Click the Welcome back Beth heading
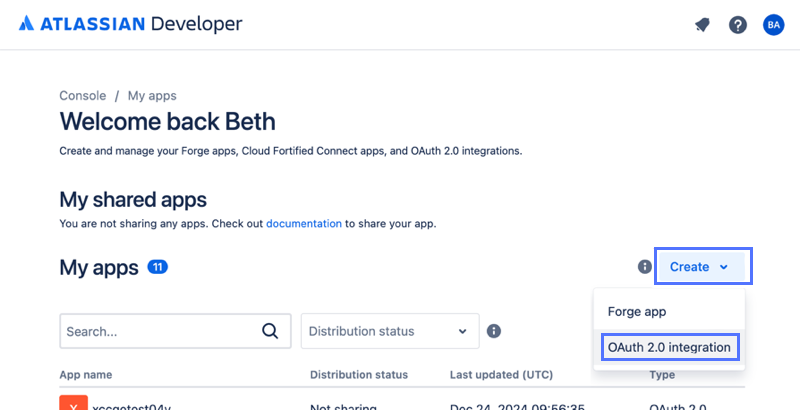 click(167, 121)
